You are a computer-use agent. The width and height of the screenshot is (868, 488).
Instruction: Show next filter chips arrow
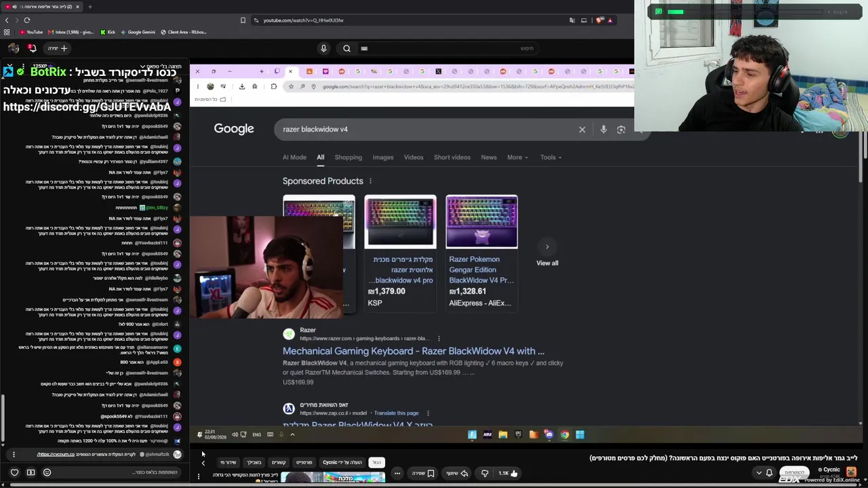pyautogui.click(x=203, y=463)
